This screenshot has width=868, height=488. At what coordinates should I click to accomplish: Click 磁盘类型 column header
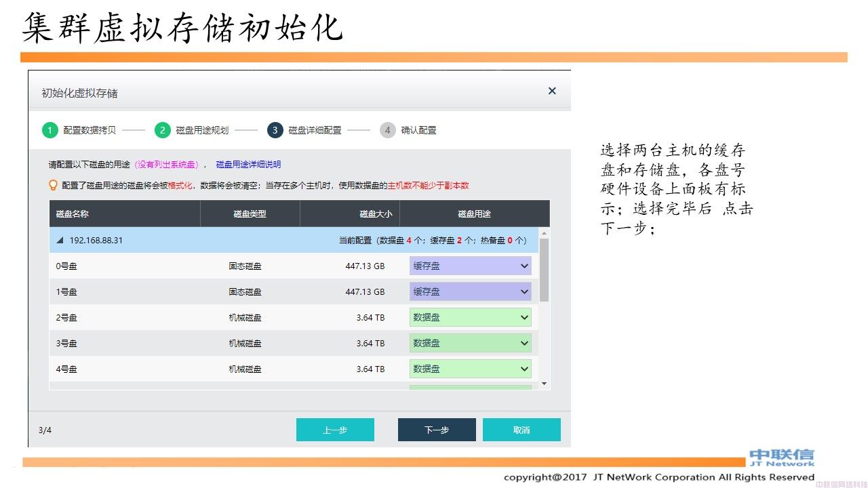[x=250, y=213]
